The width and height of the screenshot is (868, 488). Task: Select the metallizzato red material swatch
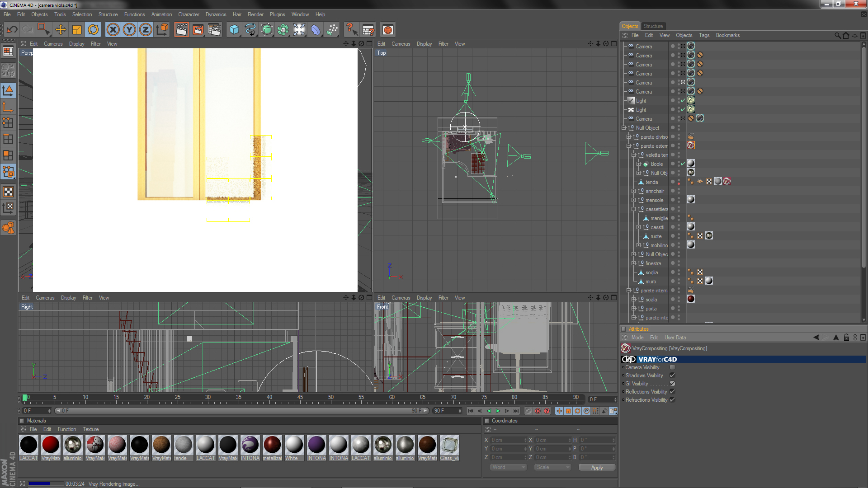[x=272, y=445]
